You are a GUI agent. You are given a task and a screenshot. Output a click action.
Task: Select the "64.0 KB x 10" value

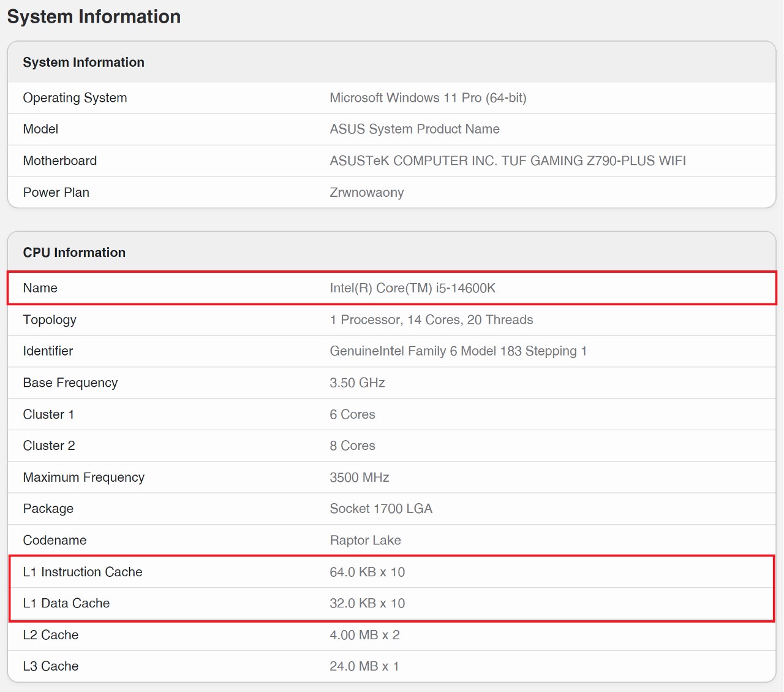(x=367, y=572)
